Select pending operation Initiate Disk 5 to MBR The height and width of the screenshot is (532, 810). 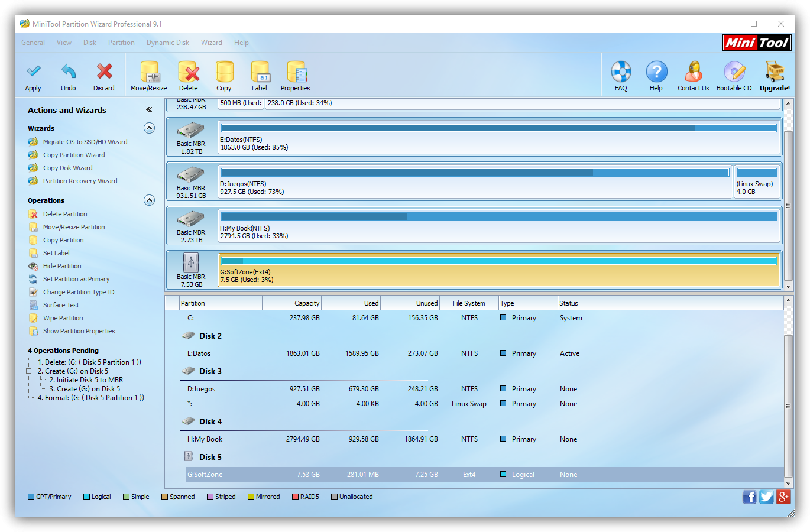(x=86, y=380)
